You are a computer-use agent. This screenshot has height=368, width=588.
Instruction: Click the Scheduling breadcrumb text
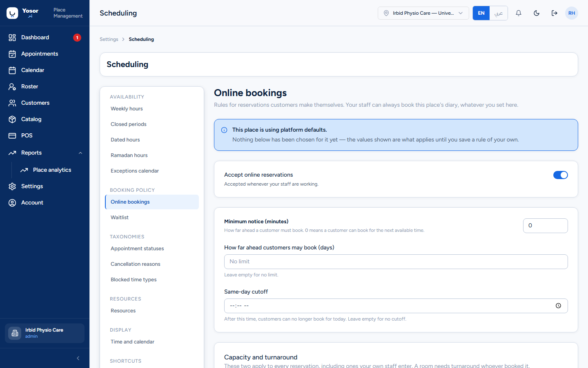coord(141,39)
